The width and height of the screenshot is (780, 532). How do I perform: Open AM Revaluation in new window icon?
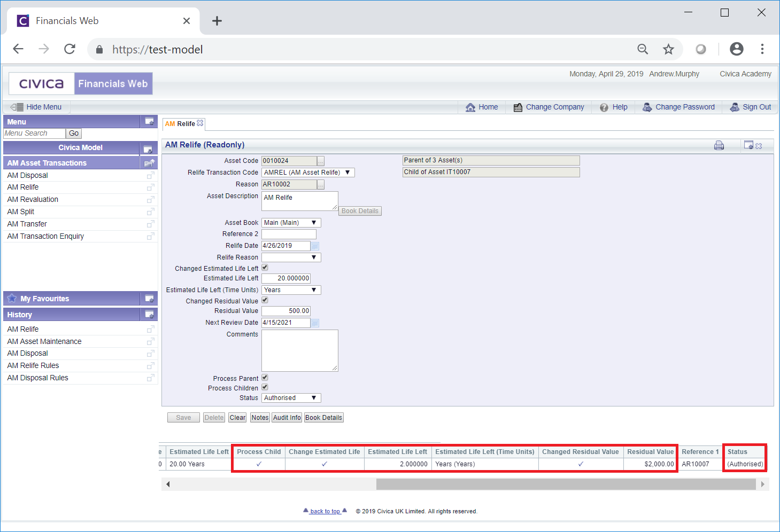tap(151, 200)
